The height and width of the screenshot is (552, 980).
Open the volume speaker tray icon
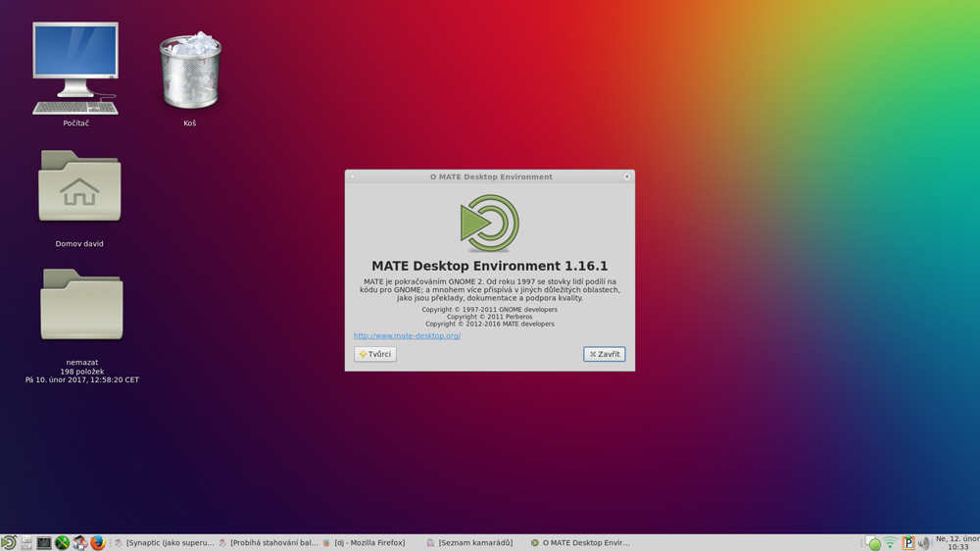coord(924,543)
